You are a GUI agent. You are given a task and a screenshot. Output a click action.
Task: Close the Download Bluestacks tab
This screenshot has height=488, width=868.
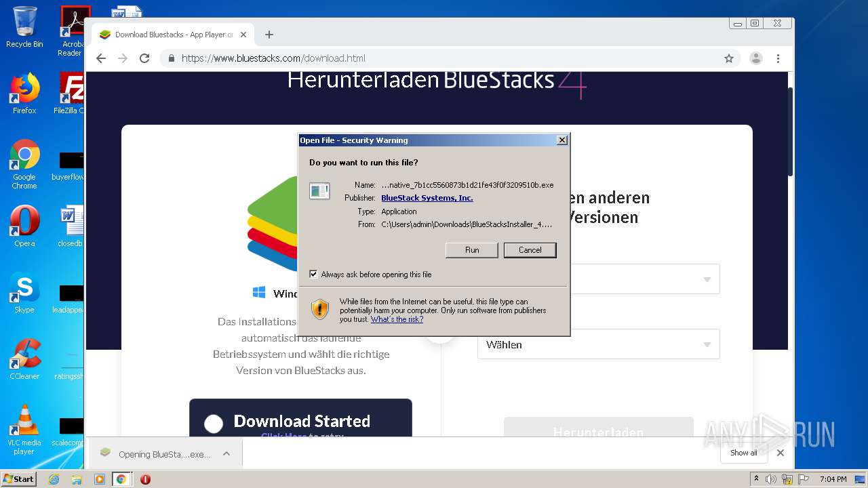tap(243, 35)
